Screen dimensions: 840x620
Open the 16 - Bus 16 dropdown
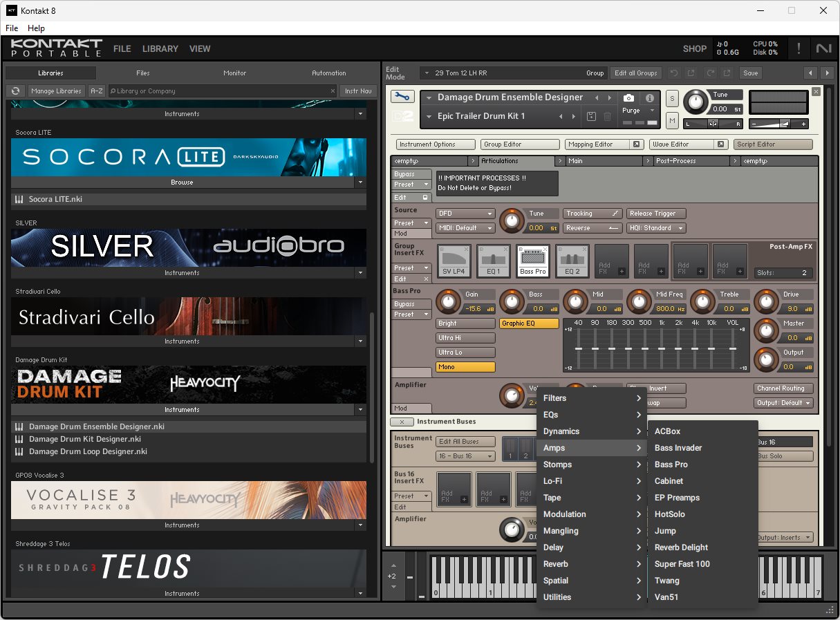[465, 456]
